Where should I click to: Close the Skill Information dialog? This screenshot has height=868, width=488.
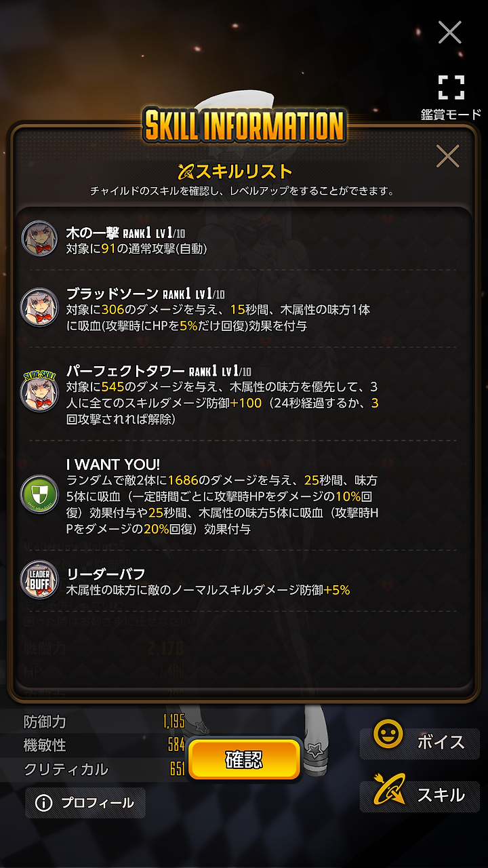(448, 157)
